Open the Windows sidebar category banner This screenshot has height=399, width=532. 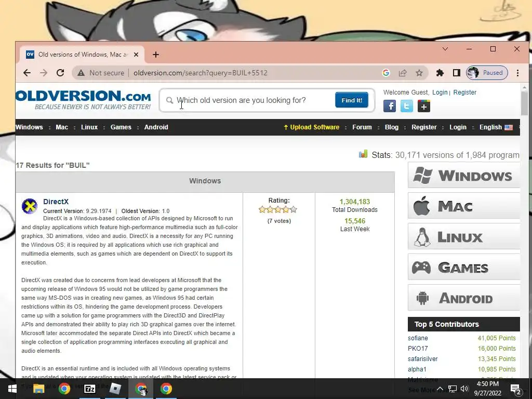(464, 175)
